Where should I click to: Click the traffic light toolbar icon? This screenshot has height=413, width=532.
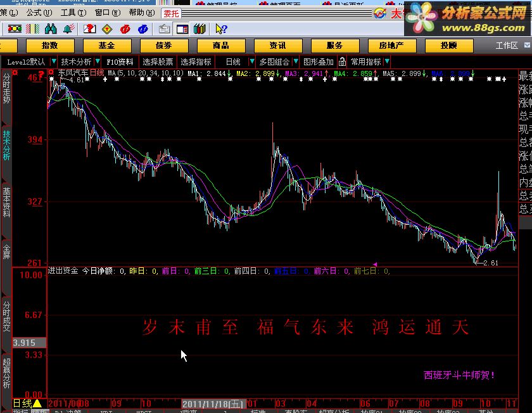coord(15,29)
